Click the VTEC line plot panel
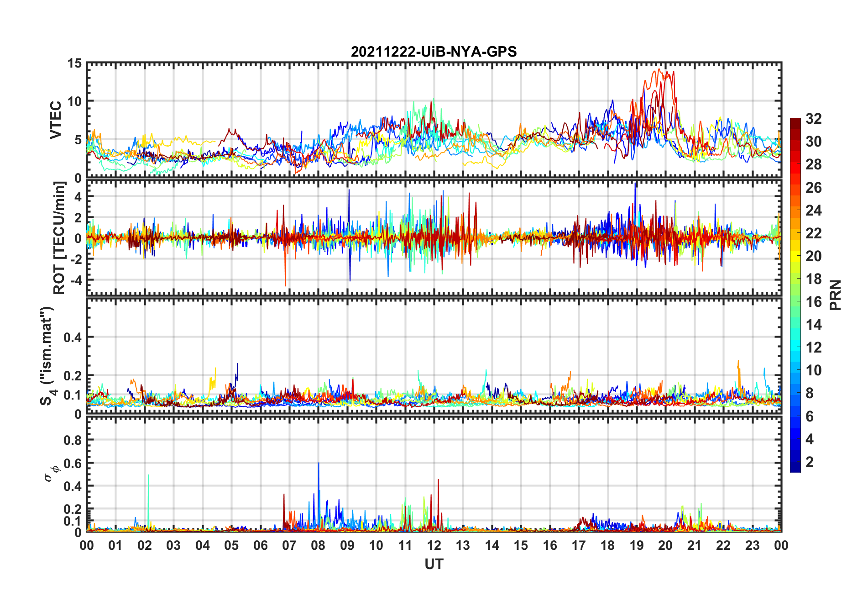The image size is (868, 590). click(434, 120)
